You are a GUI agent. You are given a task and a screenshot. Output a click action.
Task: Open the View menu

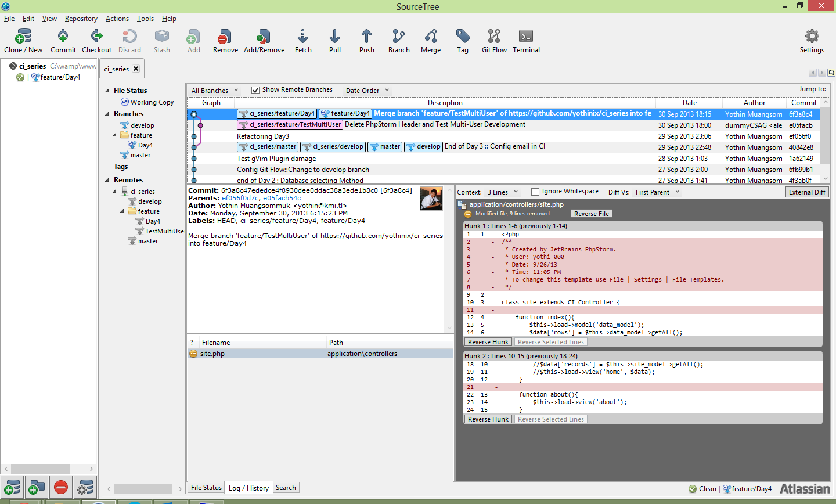[x=49, y=19]
